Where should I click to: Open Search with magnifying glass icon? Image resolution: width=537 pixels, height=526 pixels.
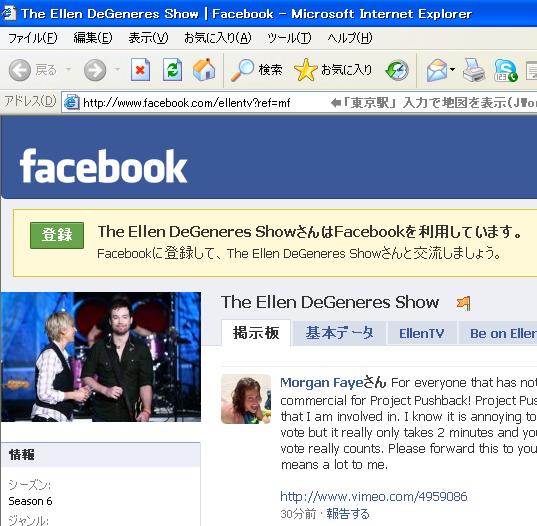(x=242, y=70)
